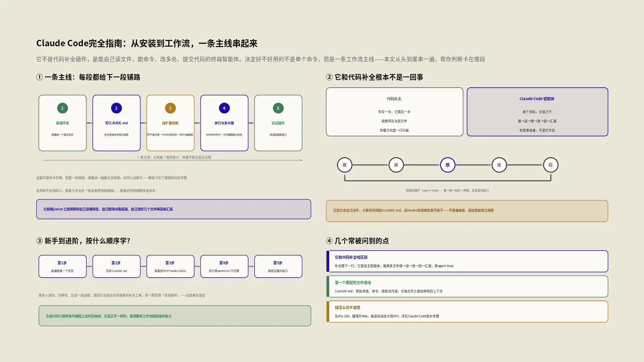
Task: Click the orange number 3 circle
Action: click(170, 108)
